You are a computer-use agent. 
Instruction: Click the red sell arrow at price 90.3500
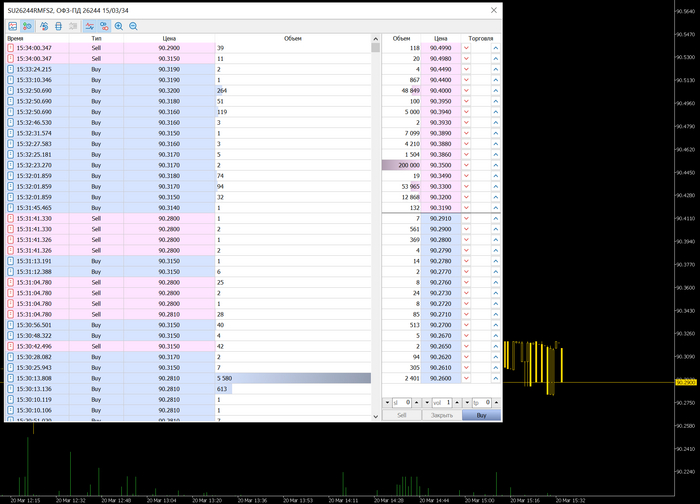click(x=466, y=165)
